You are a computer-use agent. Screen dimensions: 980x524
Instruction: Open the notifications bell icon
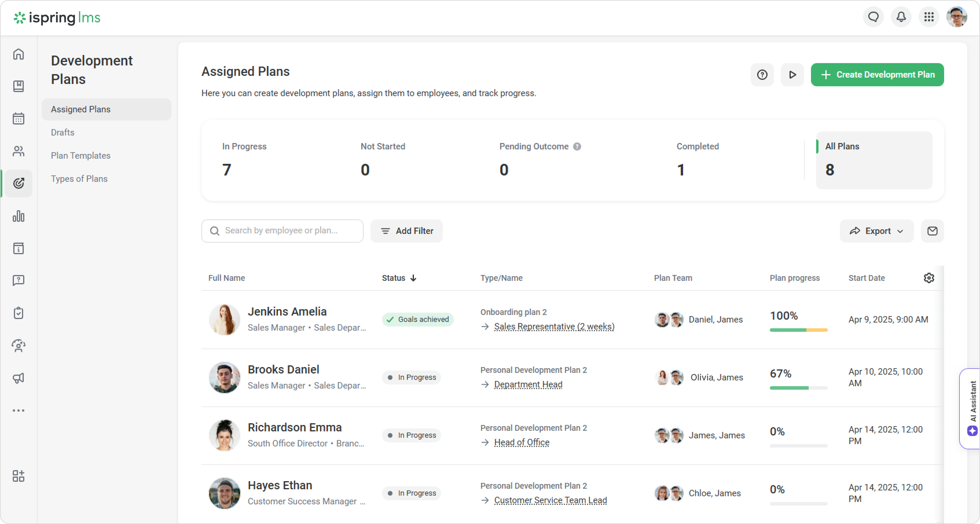[x=901, y=17]
